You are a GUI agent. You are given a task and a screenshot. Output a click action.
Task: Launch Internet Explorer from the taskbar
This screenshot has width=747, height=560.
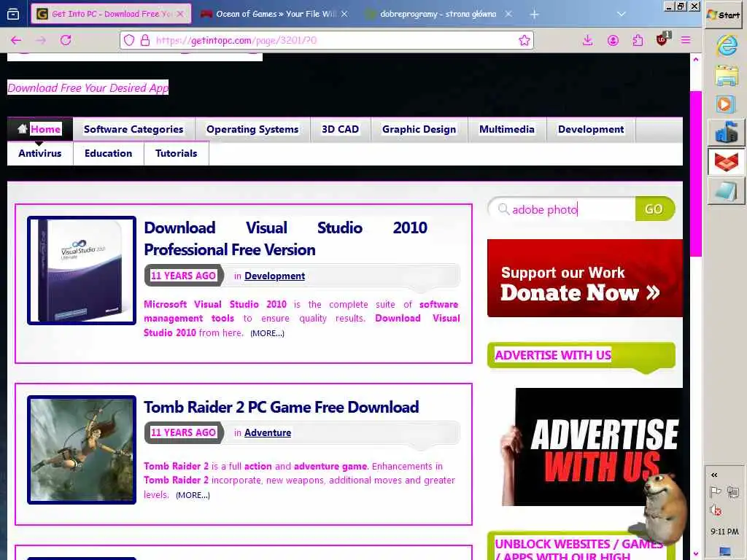(726, 46)
